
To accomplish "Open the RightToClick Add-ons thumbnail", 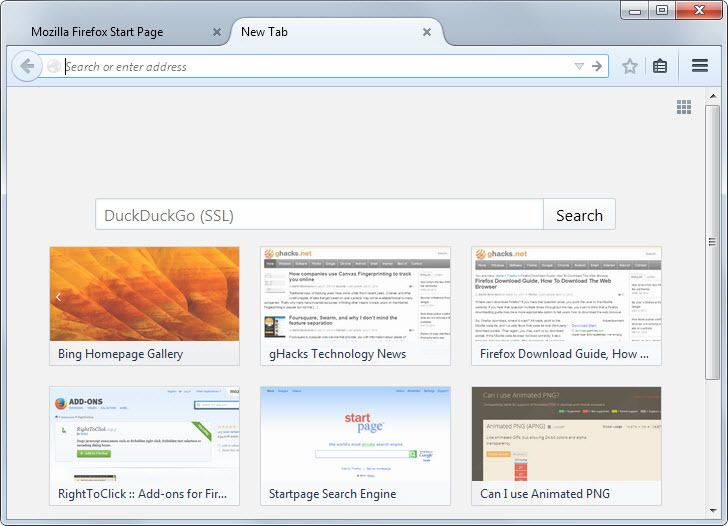I will pos(144,446).
